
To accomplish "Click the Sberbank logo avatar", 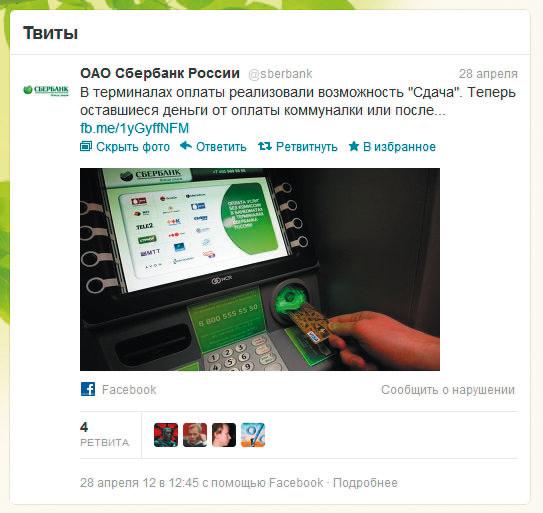I will (x=46, y=90).
